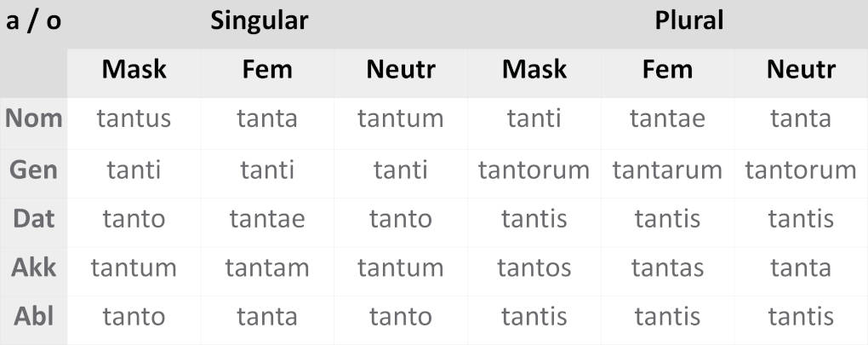Click 'tantae' in the Nom row
Viewport: 868px width, 345px height.
(667, 118)
